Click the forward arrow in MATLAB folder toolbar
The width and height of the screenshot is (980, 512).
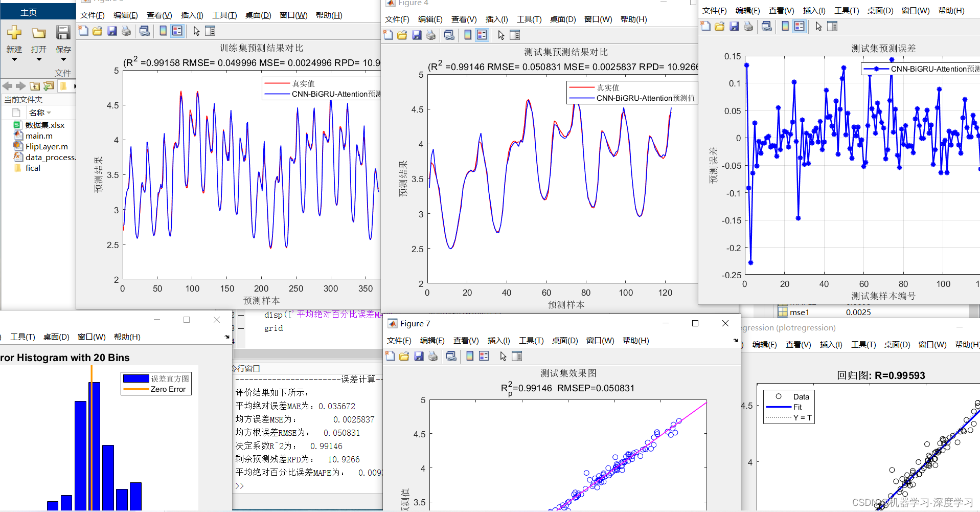[x=20, y=86]
